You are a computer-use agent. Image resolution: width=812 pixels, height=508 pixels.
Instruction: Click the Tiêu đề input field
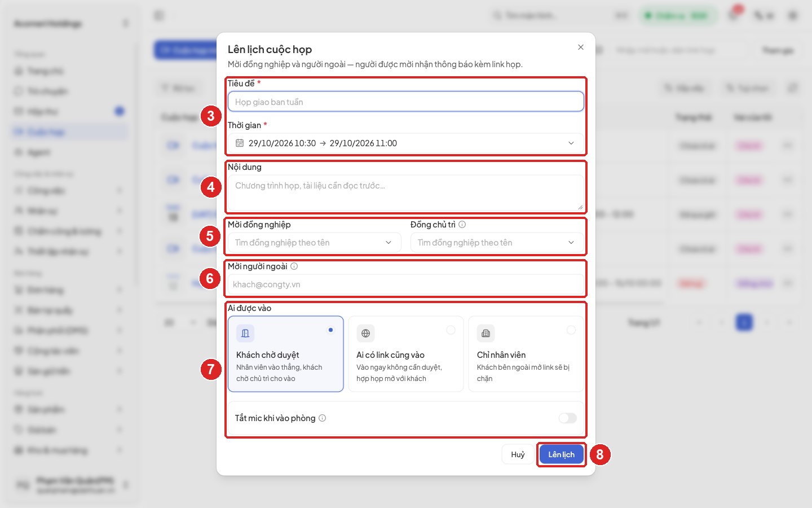click(x=406, y=102)
